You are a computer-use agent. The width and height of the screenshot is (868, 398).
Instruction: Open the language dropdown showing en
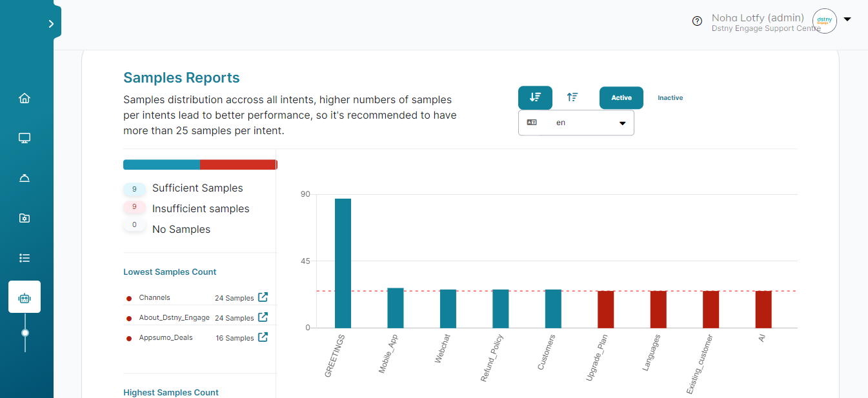[576, 122]
